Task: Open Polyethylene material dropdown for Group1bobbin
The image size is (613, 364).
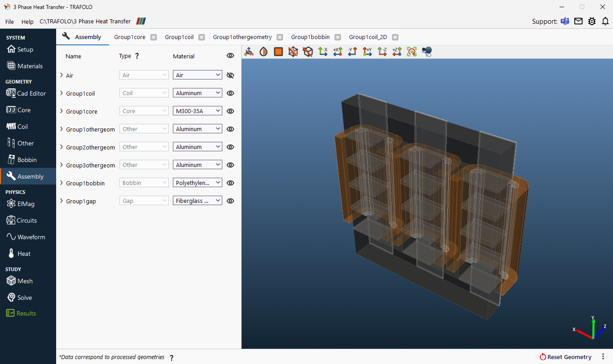Action: click(x=198, y=183)
